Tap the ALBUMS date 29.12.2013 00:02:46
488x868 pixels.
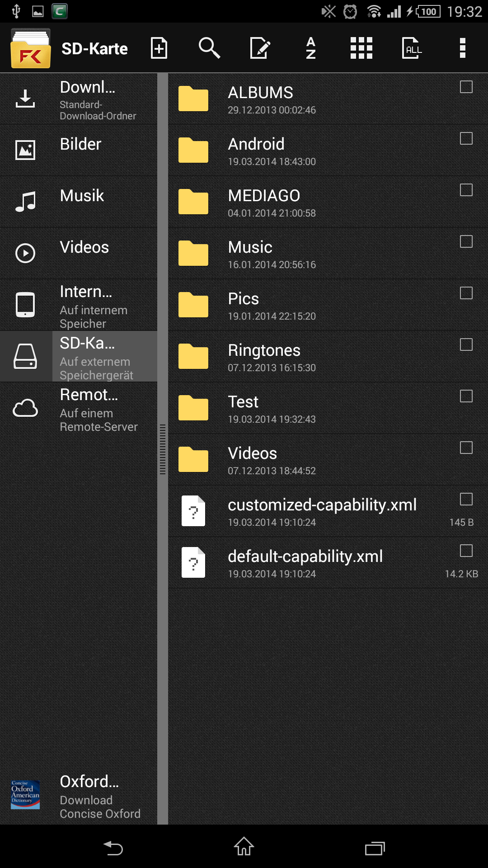coord(272,110)
